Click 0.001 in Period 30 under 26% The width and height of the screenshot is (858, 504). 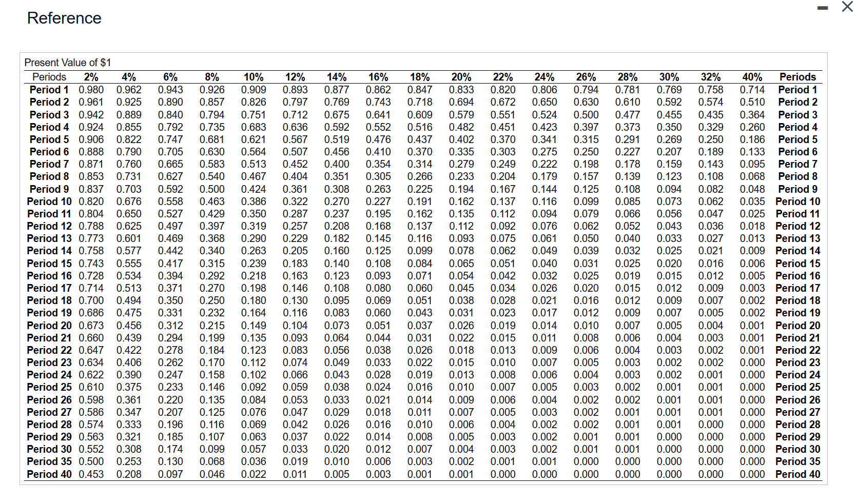586,449
